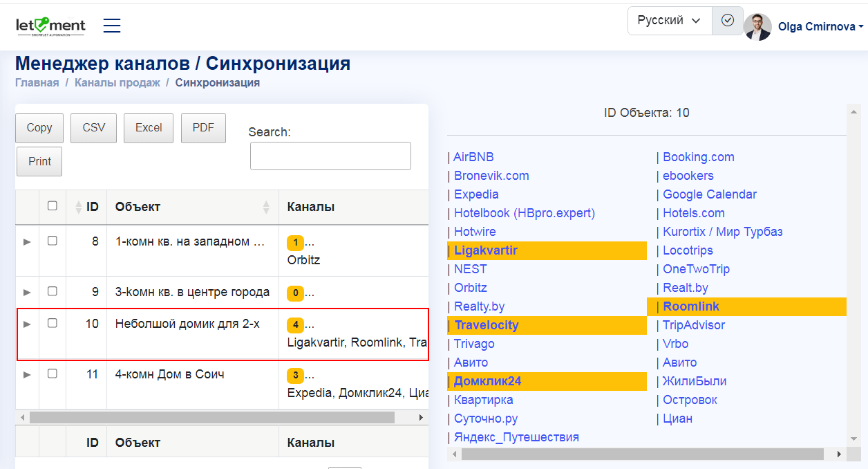Click the channel panel's scroll-down arrow

854,440
